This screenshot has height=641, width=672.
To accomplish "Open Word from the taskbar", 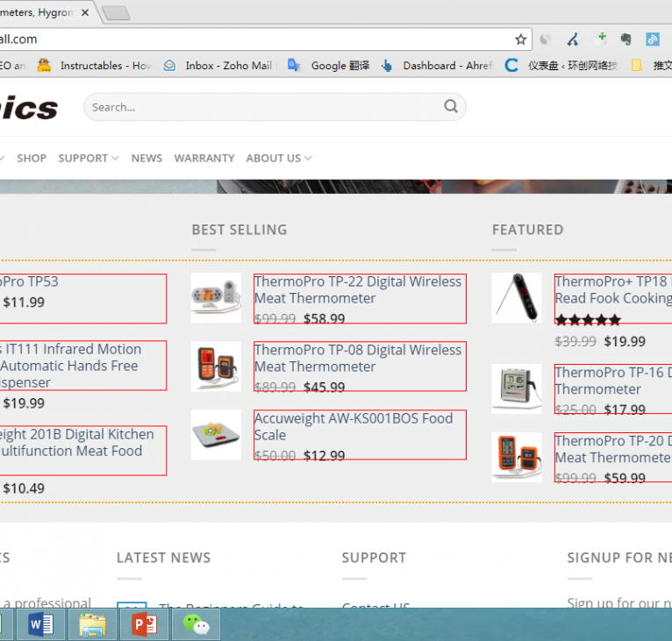I will tap(41, 624).
